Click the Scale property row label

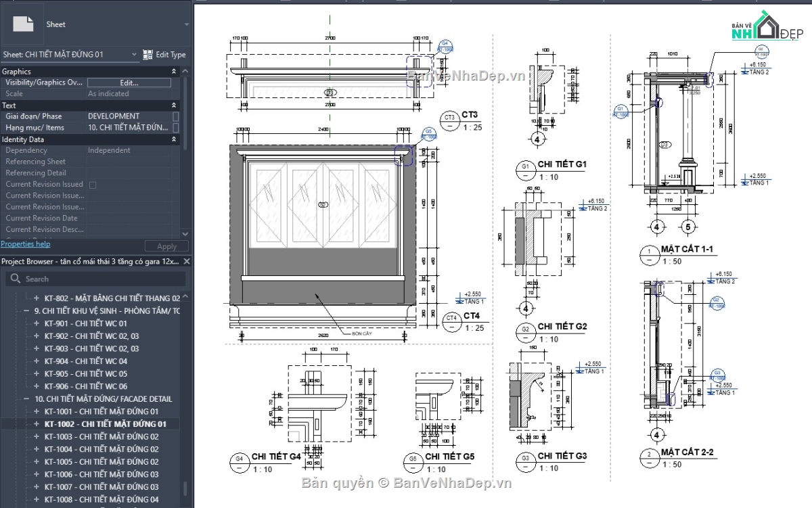point(14,94)
